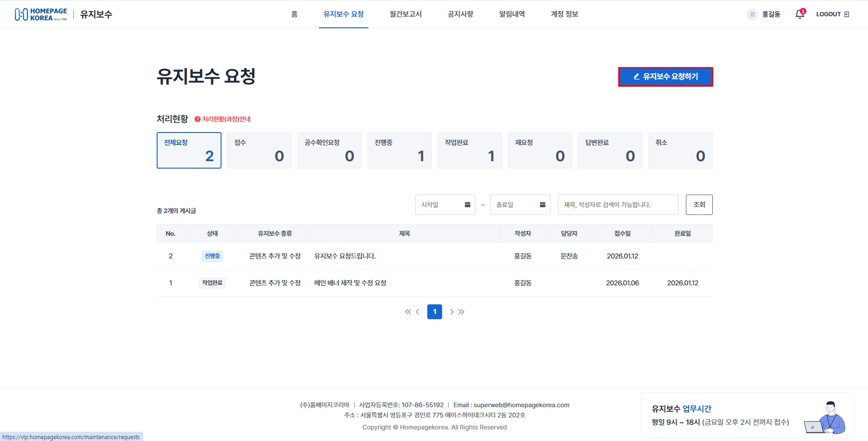868x441 pixels.
Task: Open the 공지사항 menu item
Action: click(x=460, y=14)
